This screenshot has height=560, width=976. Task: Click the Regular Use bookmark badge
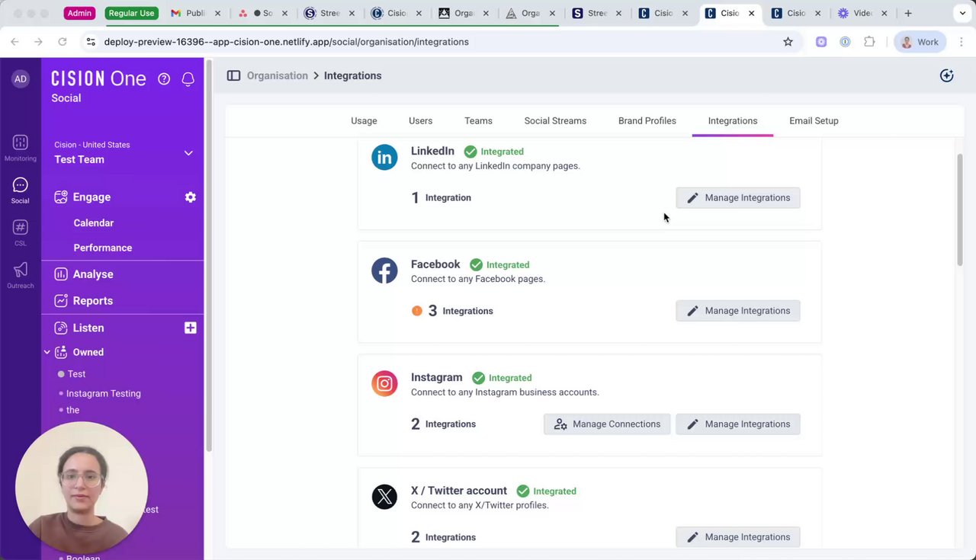[131, 13]
